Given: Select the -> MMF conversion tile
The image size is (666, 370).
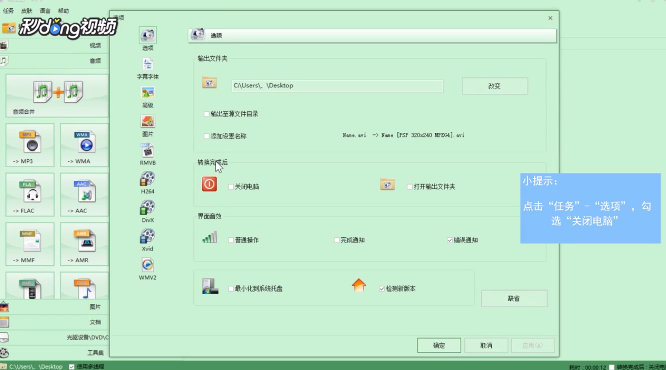Looking at the screenshot, I should 30,244.
